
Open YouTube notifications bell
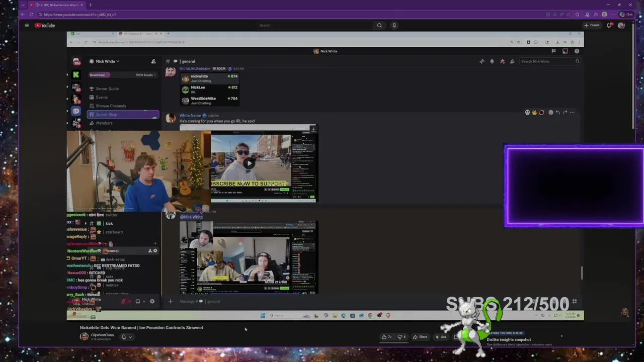tap(609, 25)
